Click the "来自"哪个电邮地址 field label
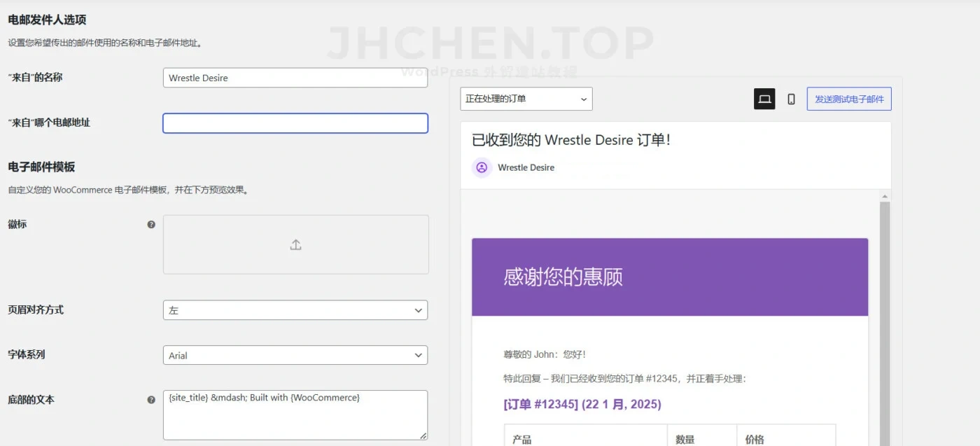Screen dimensions: 980x446 pyautogui.click(x=49, y=123)
